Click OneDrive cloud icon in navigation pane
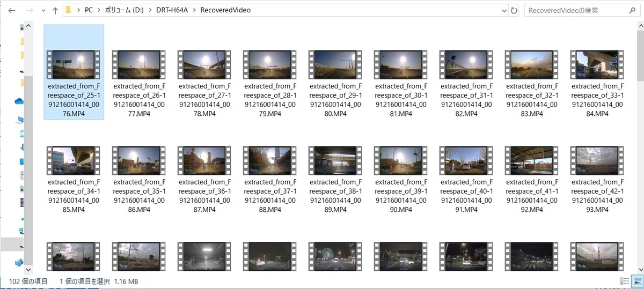Viewport: 644px width, 289px height. pos(20,101)
